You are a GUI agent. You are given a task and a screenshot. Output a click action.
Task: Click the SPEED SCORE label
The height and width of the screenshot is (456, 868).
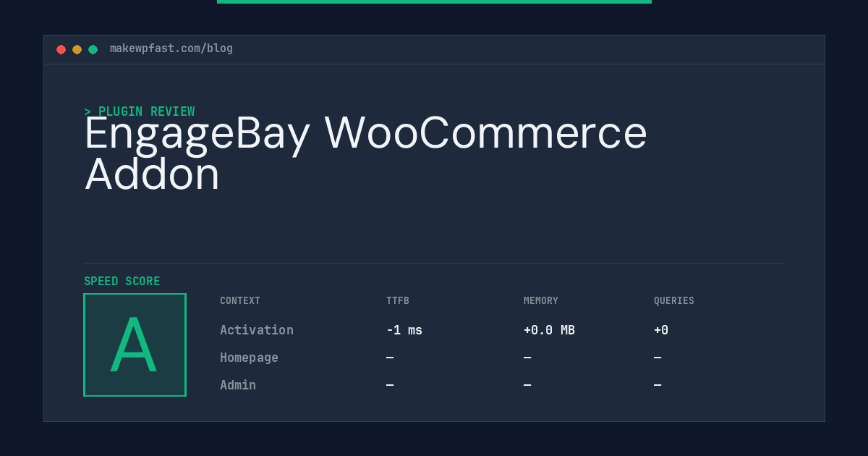pos(122,282)
